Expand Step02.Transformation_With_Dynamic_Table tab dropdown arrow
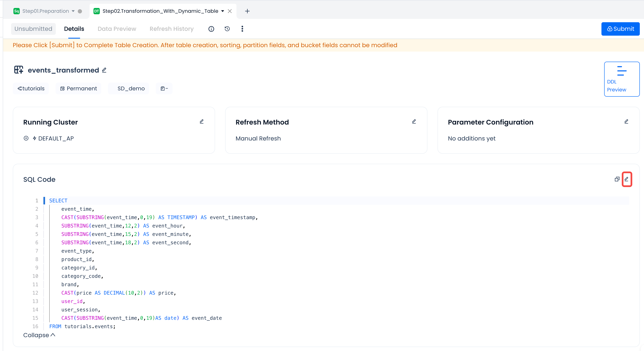 (x=222, y=11)
